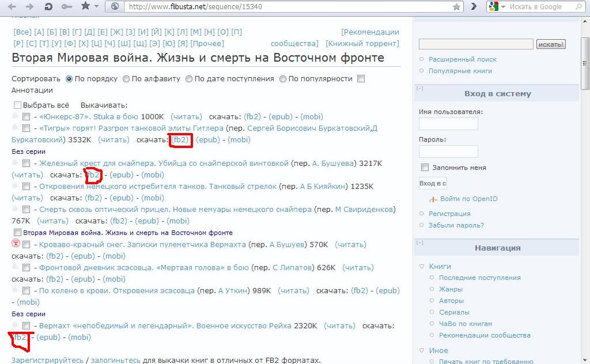590x364 pixels.
Task: Click the password wand key icon
Action: click(67, 6)
